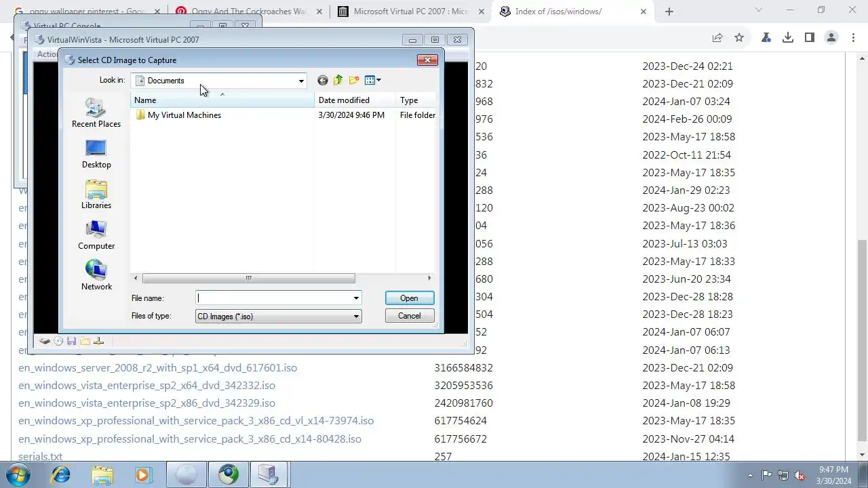Open the network tray icon
This screenshot has width=868, height=488.
pyautogui.click(x=783, y=475)
